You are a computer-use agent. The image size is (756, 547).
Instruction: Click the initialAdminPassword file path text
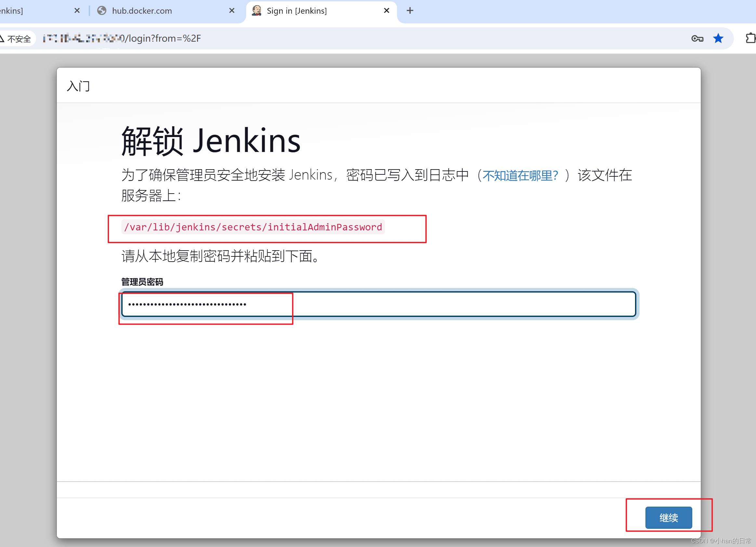(x=253, y=227)
